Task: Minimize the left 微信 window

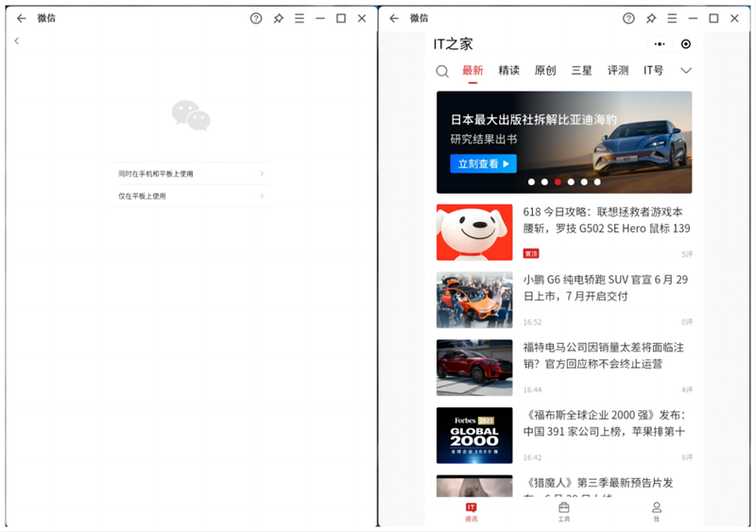Action: pos(320,18)
